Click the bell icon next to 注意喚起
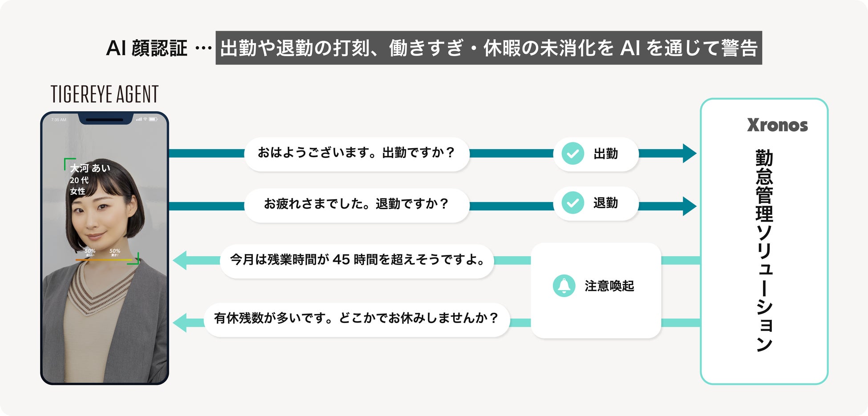This screenshot has height=416, width=868. 564,286
